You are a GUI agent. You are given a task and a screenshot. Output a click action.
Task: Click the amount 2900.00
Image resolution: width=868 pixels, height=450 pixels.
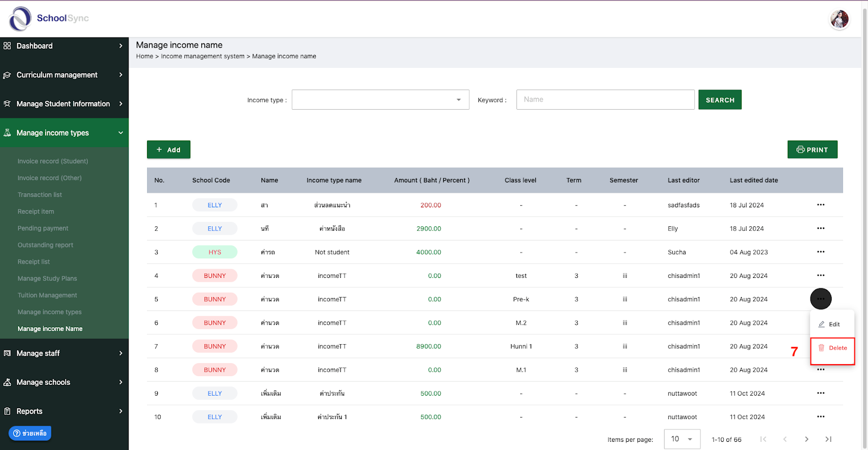point(429,229)
